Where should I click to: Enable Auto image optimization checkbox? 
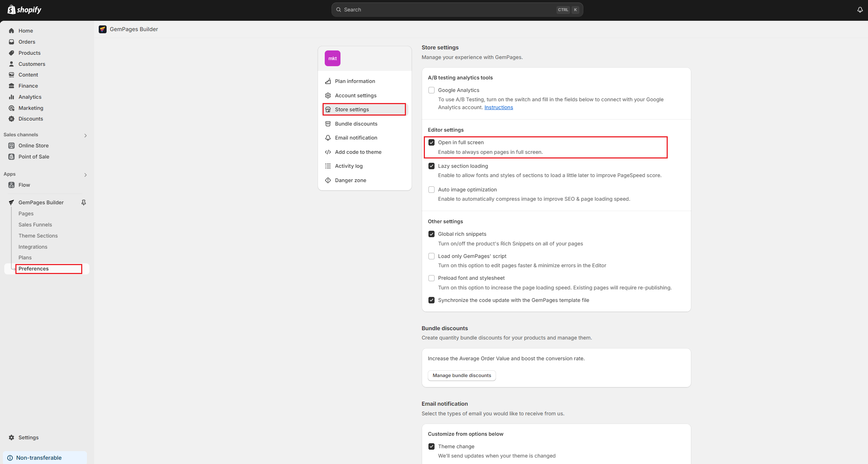(431, 190)
